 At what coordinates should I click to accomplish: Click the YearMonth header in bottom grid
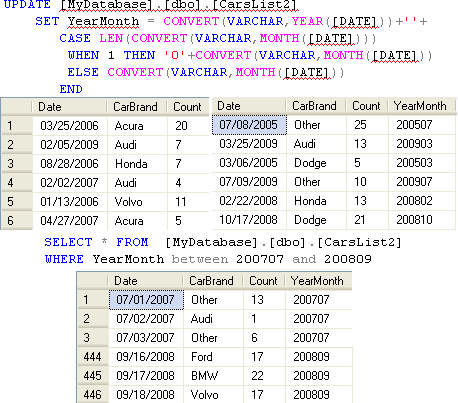tap(318, 281)
